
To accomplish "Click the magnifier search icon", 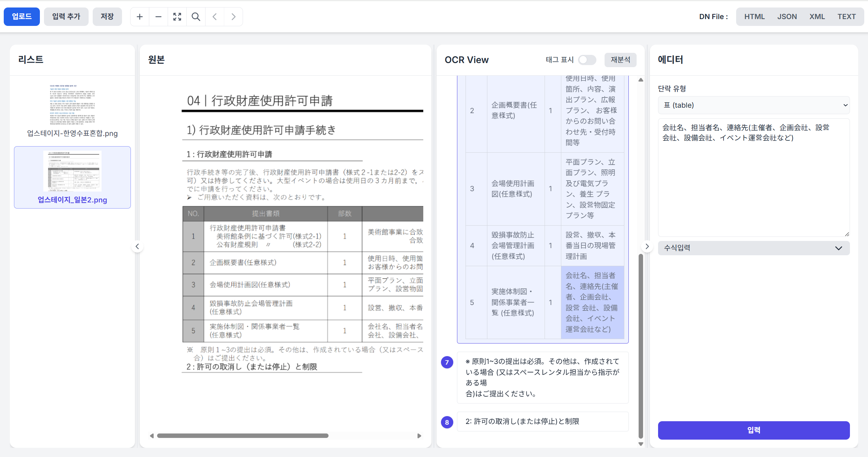I will 196,17.
